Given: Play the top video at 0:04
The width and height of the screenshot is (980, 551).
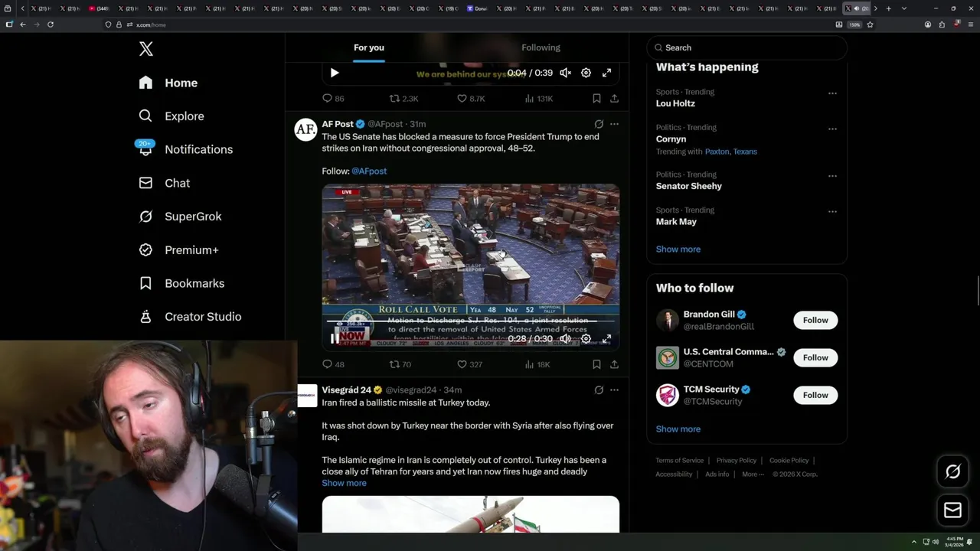Looking at the screenshot, I should (x=335, y=73).
